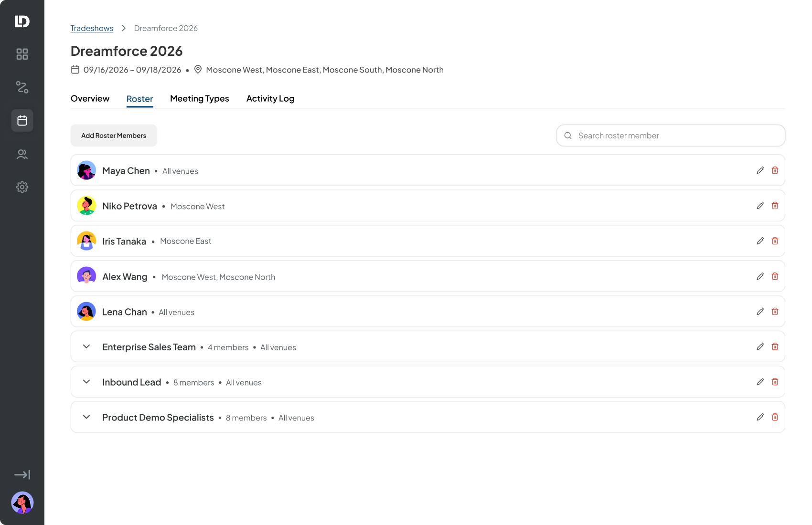Click the magnifier icon in search box

click(568, 136)
